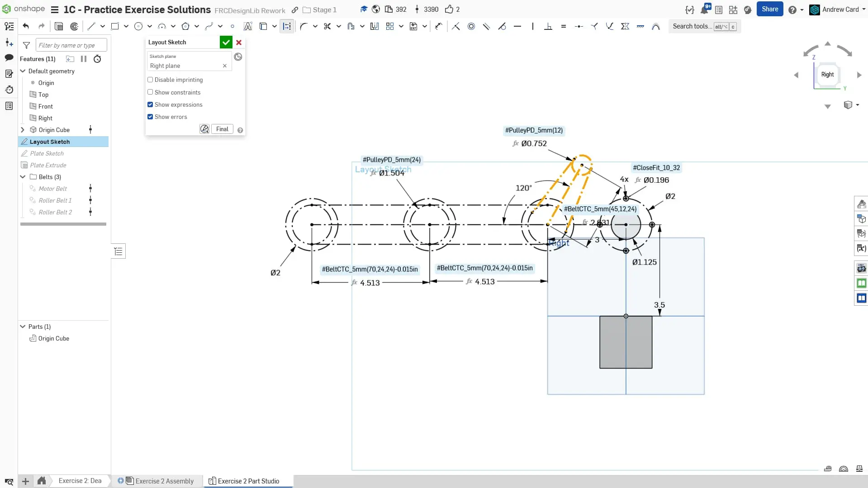
Task: Cancel Layout Sketch with red X
Action: (x=239, y=42)
